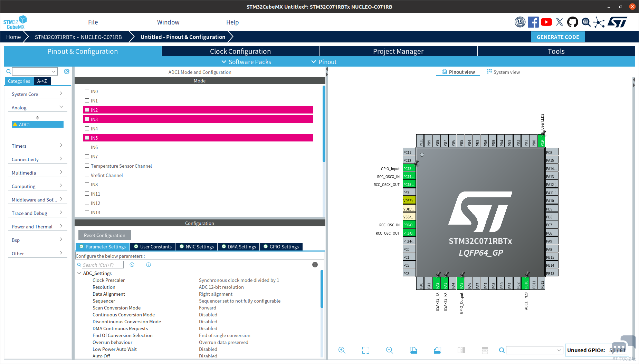Viewport: 639px width, 364px height.
Task: Expand the Multimedia category
Action: tap(37, 173)
